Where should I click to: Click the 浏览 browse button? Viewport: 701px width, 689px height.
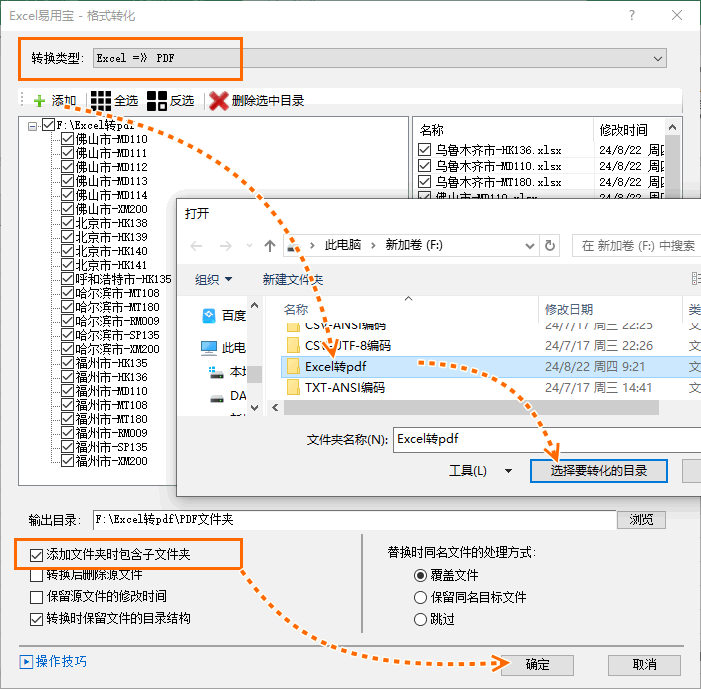pyautogui.click(x=641, y=520)
